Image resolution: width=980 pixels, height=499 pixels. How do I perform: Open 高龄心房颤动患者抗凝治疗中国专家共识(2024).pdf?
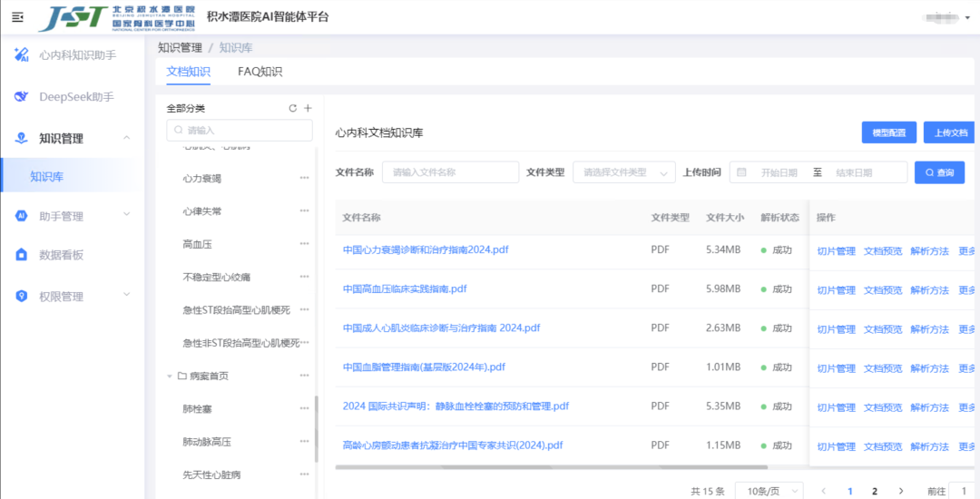tap(453, 445)
